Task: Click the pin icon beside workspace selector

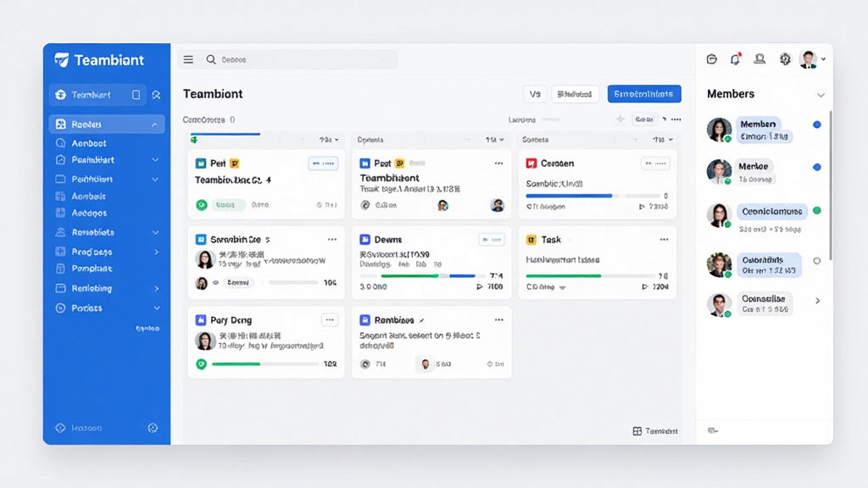Action: coord(157,95)
